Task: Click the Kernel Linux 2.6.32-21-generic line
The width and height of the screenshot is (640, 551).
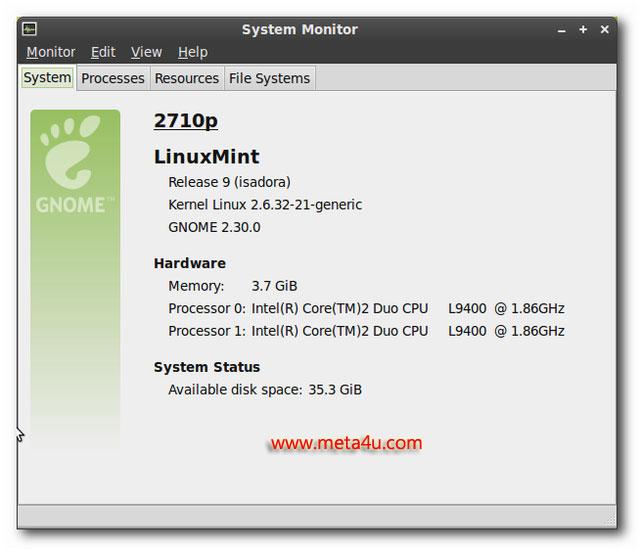Action: point(265,204)
